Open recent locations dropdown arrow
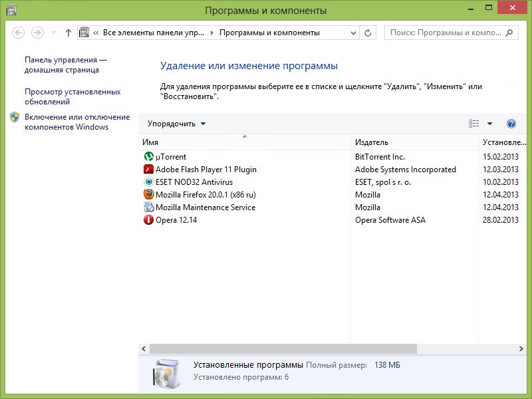 coord(53,33)
